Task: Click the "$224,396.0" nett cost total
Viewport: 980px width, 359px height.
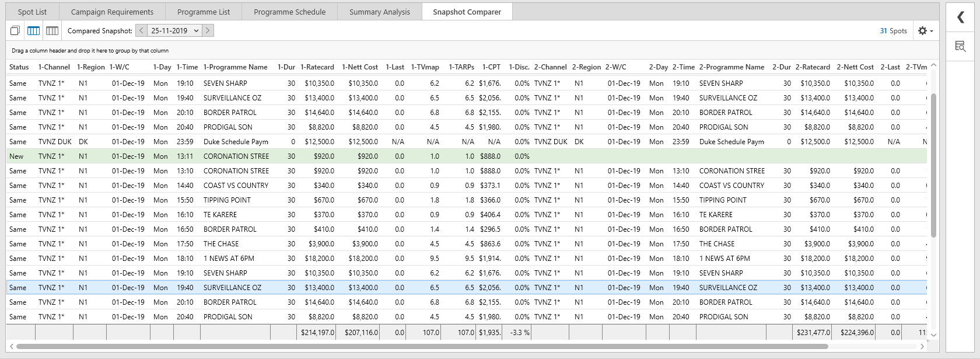Action: pos(857,333)
